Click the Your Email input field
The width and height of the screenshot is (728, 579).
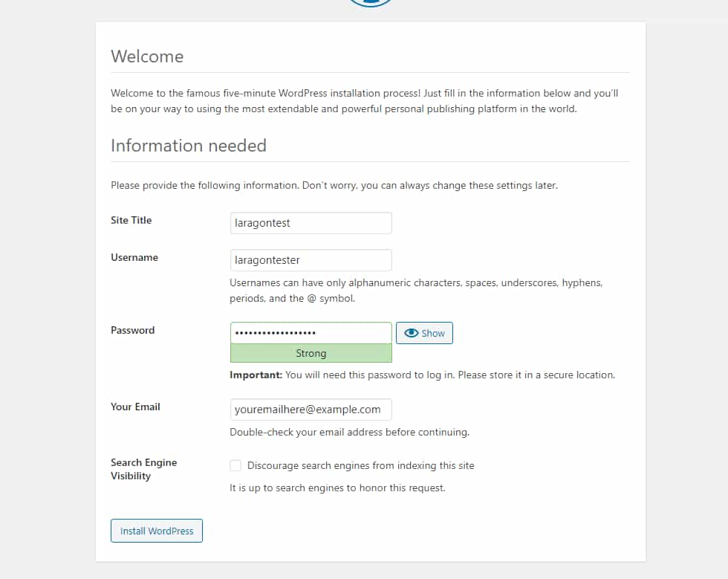point(311,410)
